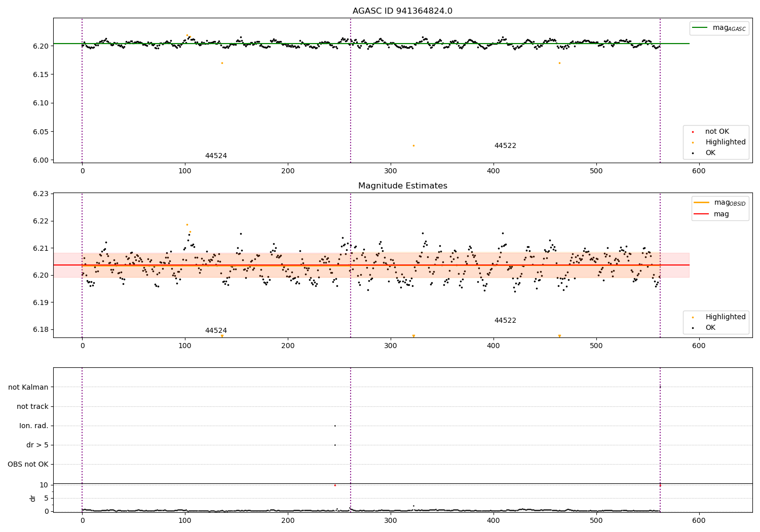Click the 'dr > 5' row label
Image resolution: width=760 pixels, height=532 pixels.
(x=37, y=445)
